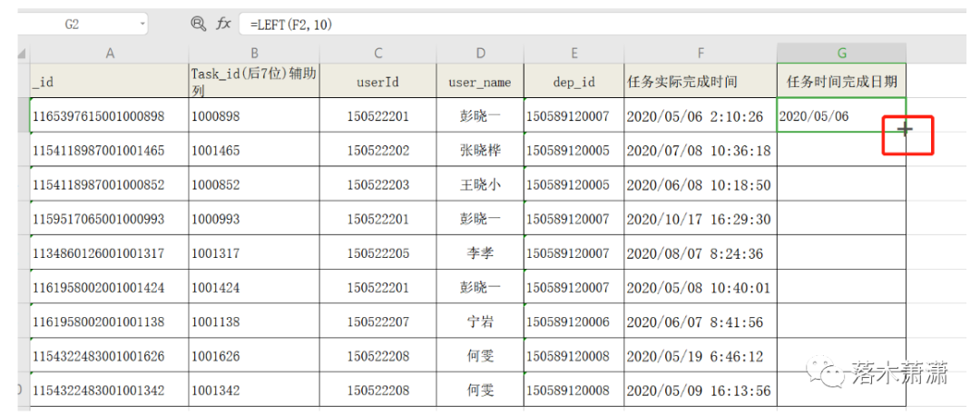Select userId cell 150522202
Image resolution: width=980 pixels, height=416 pixels.
pyautogui.click(x=378, y=150)
